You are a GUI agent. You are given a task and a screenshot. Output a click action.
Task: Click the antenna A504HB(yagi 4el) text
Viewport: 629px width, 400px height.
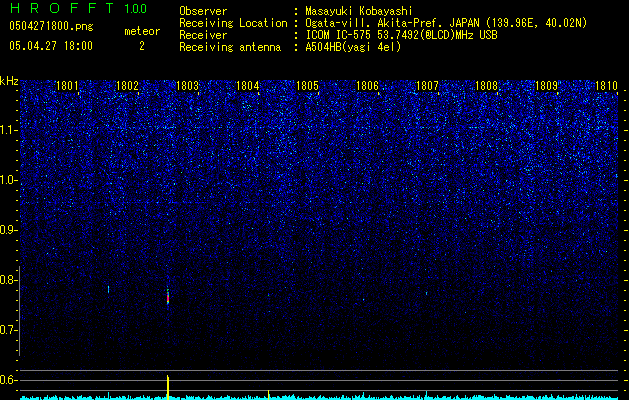tap(353, 47)
